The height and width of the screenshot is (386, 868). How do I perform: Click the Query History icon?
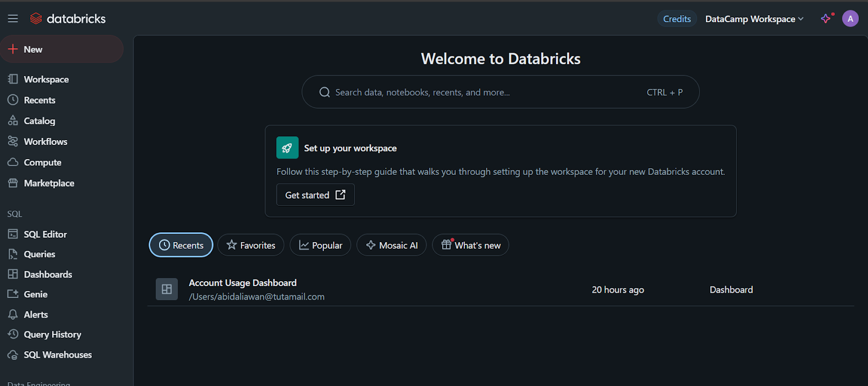coord(13,334)
